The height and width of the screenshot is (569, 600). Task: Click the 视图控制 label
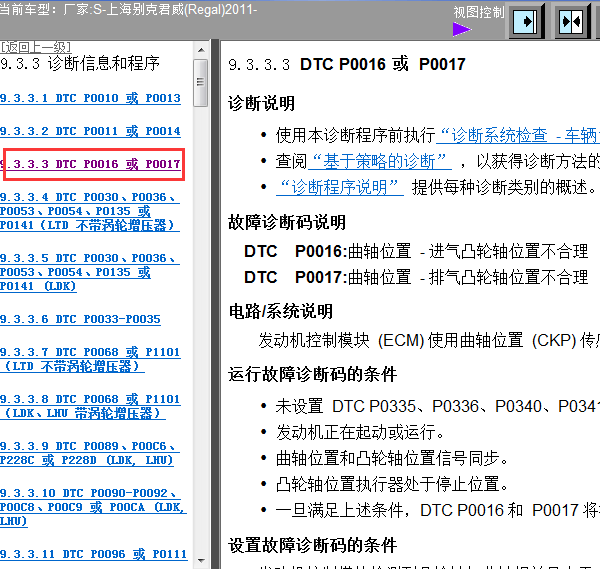pyautogui.click(x=479, y=13)
